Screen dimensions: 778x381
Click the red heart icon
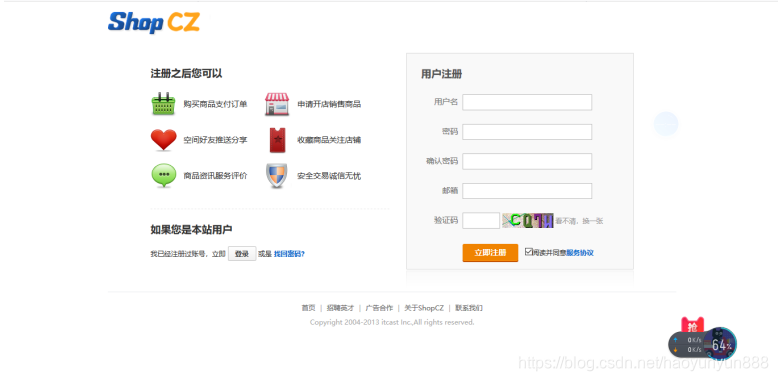[x=164, y=140]
